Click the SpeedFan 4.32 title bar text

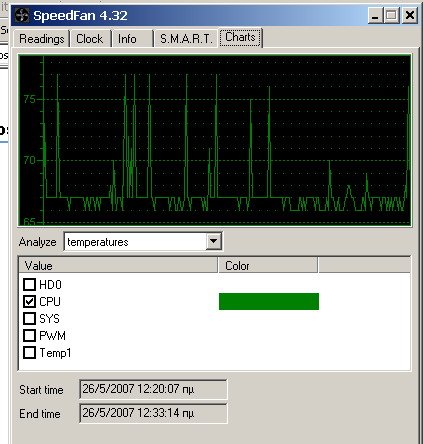[80, 16]
